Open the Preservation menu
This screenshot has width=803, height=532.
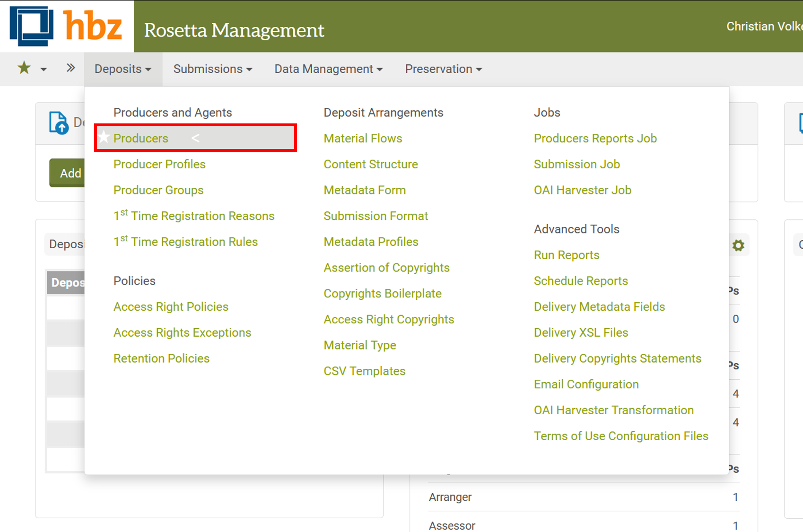coord(443,69)
